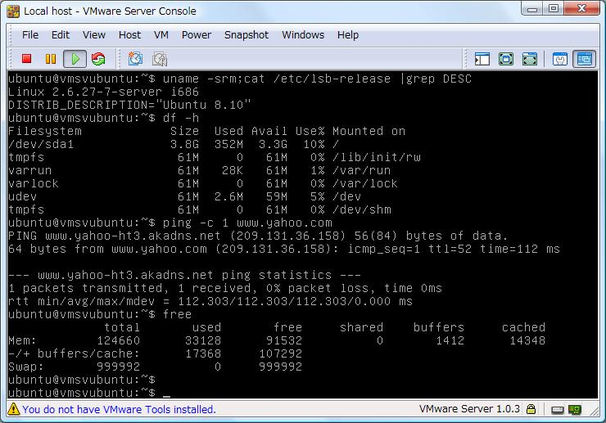Image resolution: width=606 pixels, height=423 pixels.
Task: Open the Edit menu
Action: coord(60,35)
